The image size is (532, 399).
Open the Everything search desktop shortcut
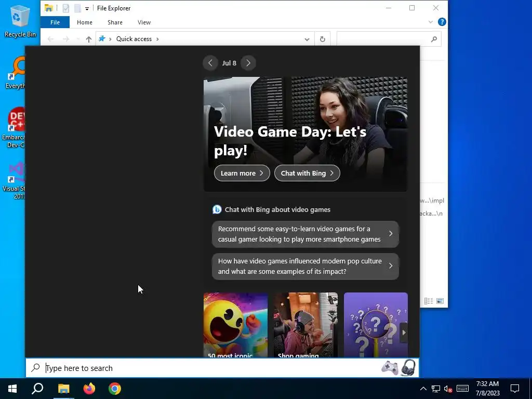(x=15, y=73)
